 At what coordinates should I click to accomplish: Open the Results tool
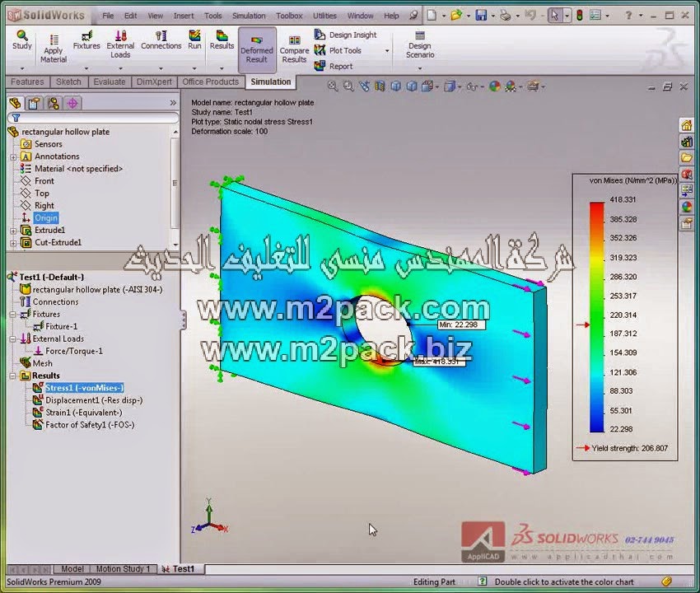(x=222, y=40)
